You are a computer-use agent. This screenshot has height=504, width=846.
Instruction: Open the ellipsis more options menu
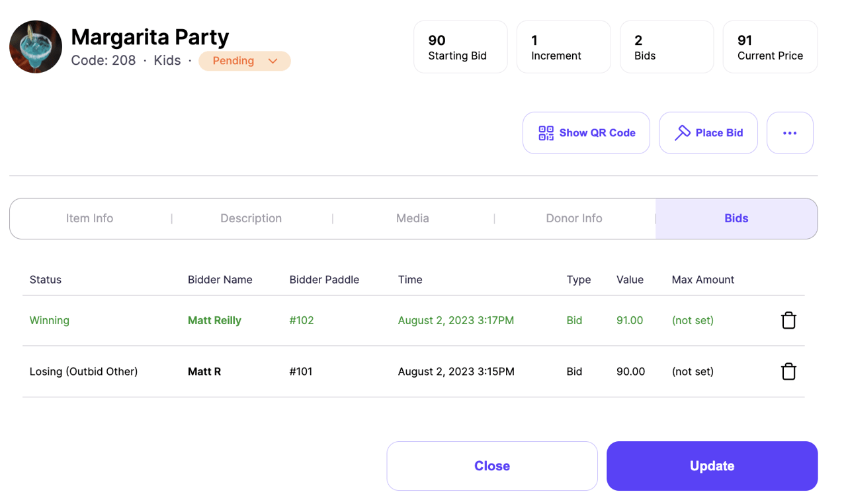tap(790, 132)
